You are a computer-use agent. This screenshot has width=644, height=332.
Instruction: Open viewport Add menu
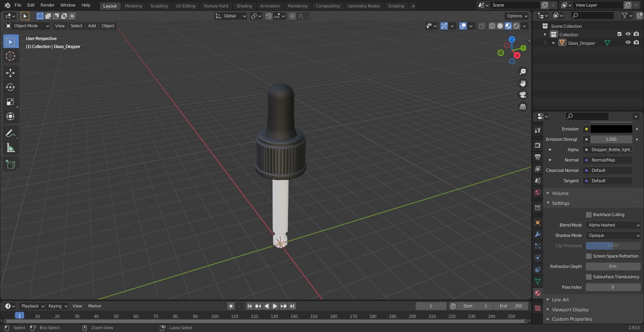click(92, 26)
